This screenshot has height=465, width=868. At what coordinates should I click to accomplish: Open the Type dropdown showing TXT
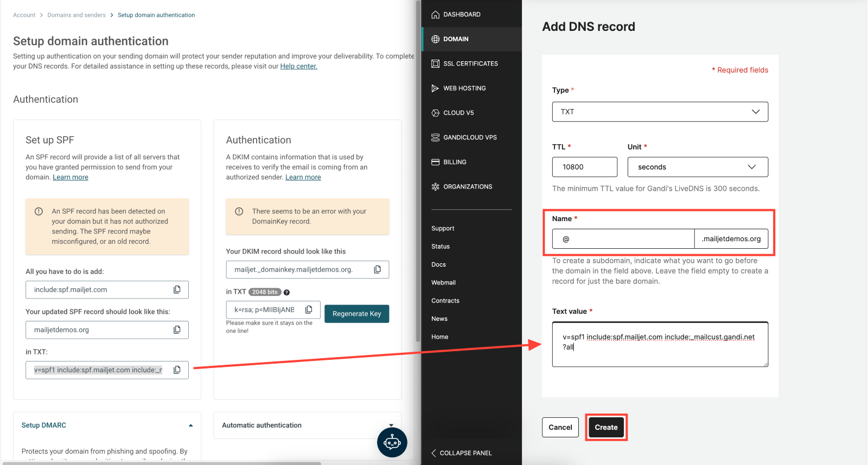point(660,112)
